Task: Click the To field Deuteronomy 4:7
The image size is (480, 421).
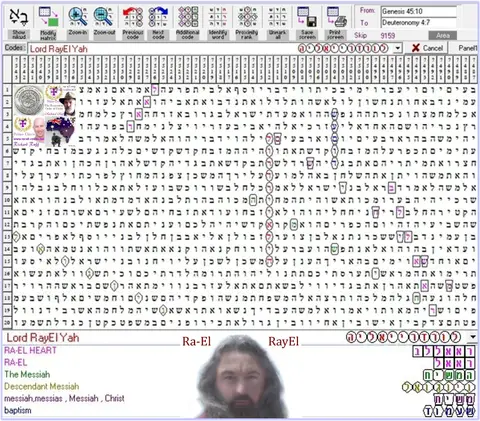Action: [419, 23]
